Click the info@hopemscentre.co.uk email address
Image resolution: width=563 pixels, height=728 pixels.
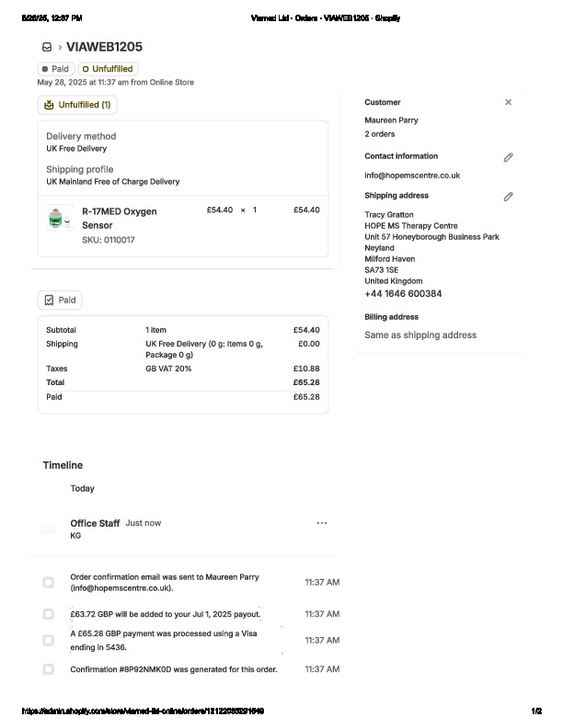(x=412, y=175)
